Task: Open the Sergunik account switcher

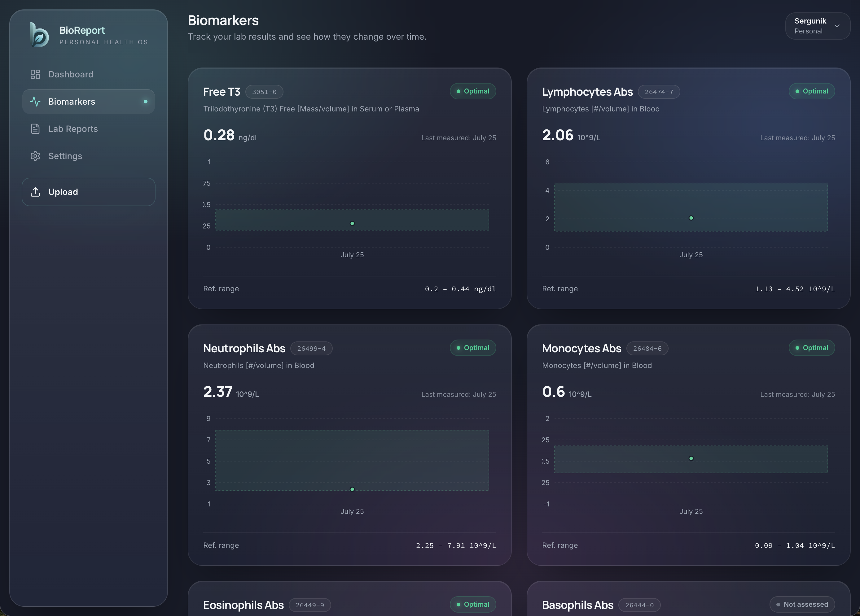Action: click(818, 26)
